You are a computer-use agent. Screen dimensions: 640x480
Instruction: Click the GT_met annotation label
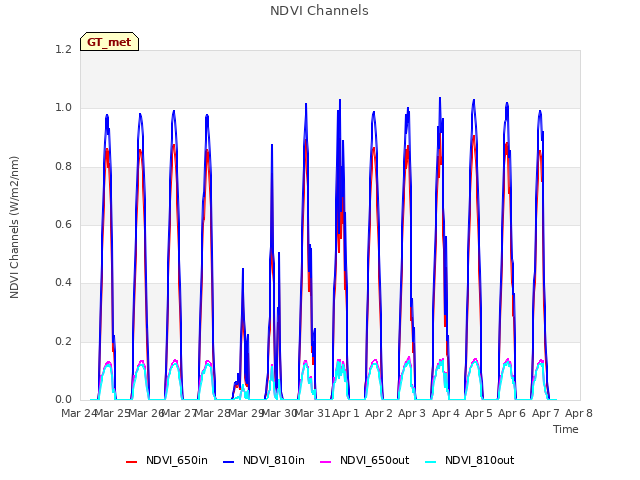tap(109, 42)
